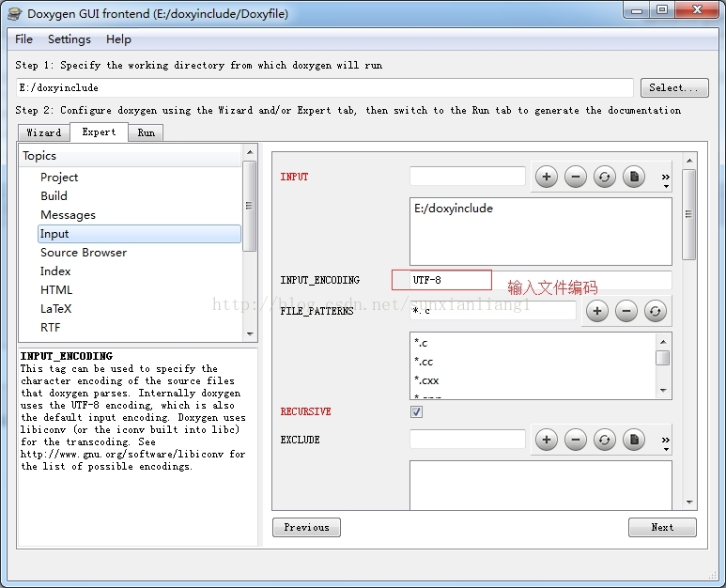This screenshot has height=588, width=726.
Task: Click settings panel scroll-up arrow
Action: [689, 161]
